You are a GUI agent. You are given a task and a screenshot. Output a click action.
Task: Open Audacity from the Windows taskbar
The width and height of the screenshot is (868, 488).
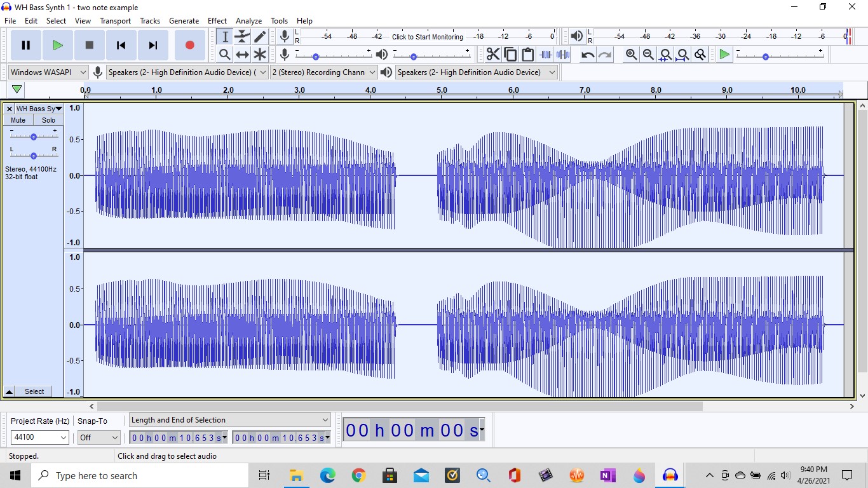(x=670, y=475)
